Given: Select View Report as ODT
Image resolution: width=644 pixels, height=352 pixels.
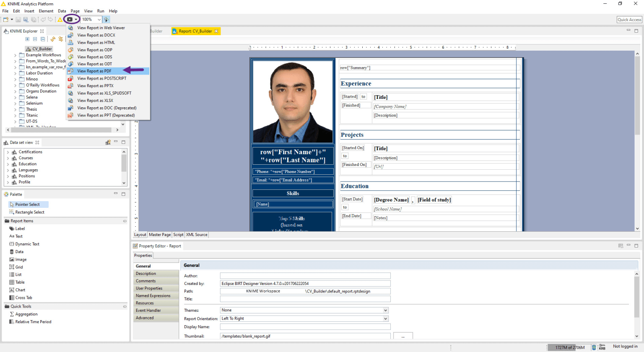Looking at the screenshot, I should (x=108, y=64).
